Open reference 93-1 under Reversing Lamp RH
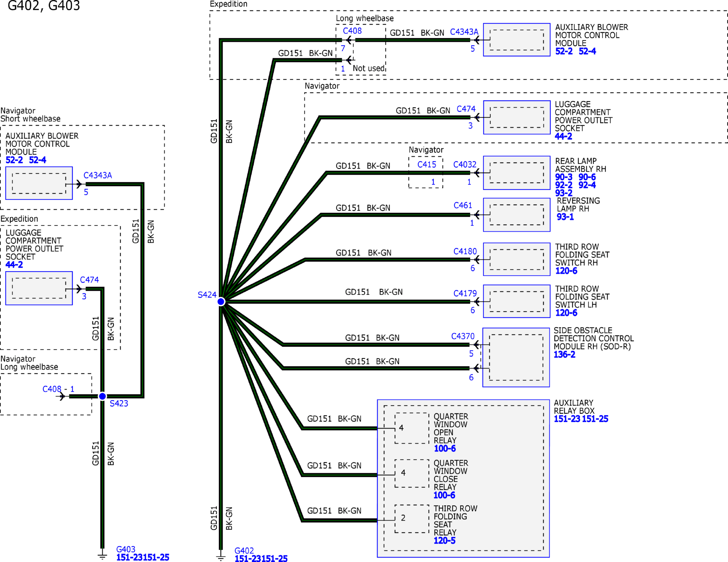 point(565,217)
